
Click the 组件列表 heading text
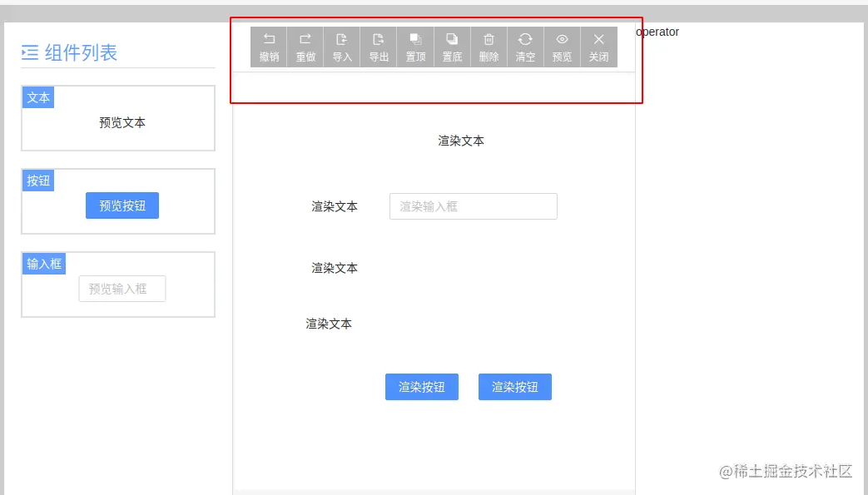coord(81,52)
